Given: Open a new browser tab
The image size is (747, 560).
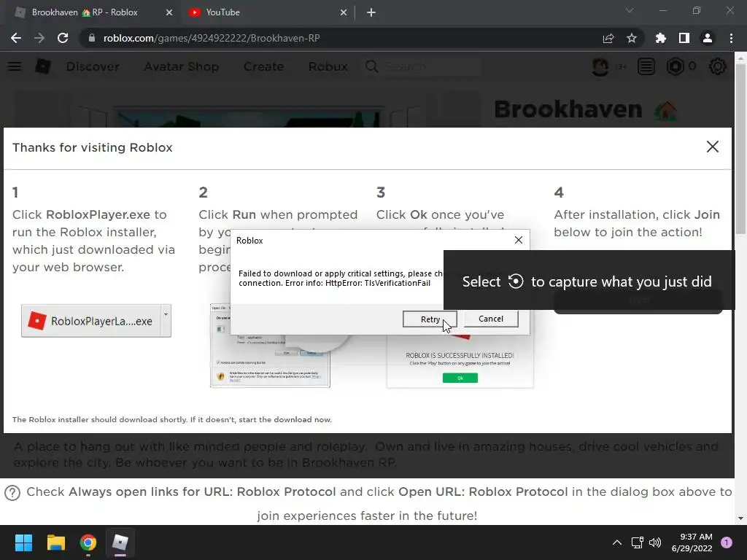Looking at the screenshot, I should [x=371, y=13].
